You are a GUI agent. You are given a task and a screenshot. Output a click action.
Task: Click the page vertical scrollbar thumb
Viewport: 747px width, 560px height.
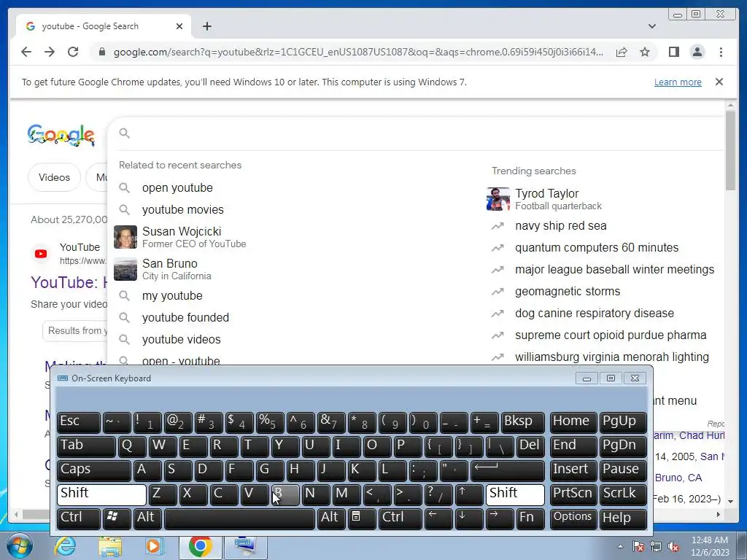[729, 149]
